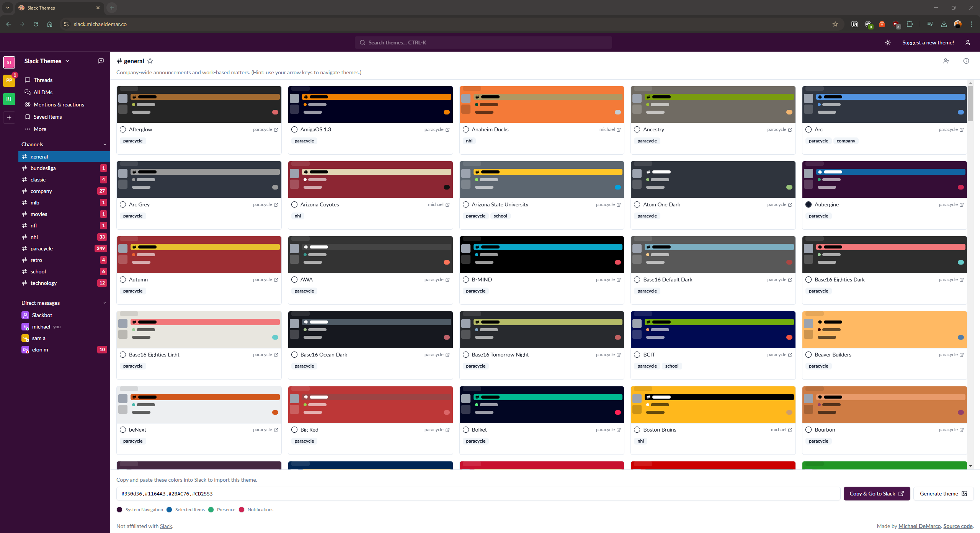Click the Notifications color swatch
Screen dimensions: 980x533
point(242,510)
